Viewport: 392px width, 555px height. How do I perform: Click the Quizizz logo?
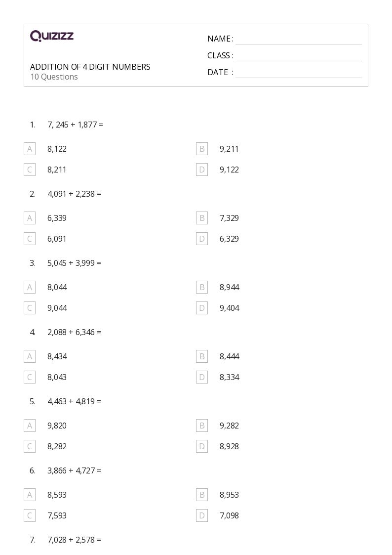52,36
